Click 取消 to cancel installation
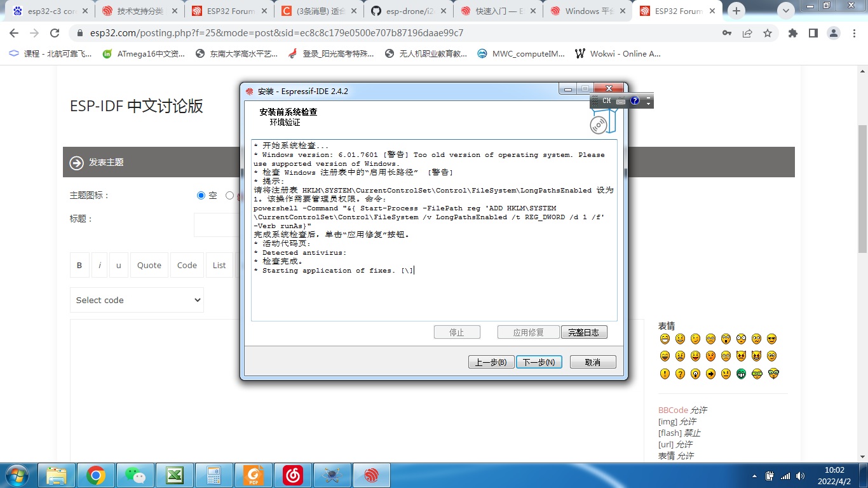 coord(593,362)
